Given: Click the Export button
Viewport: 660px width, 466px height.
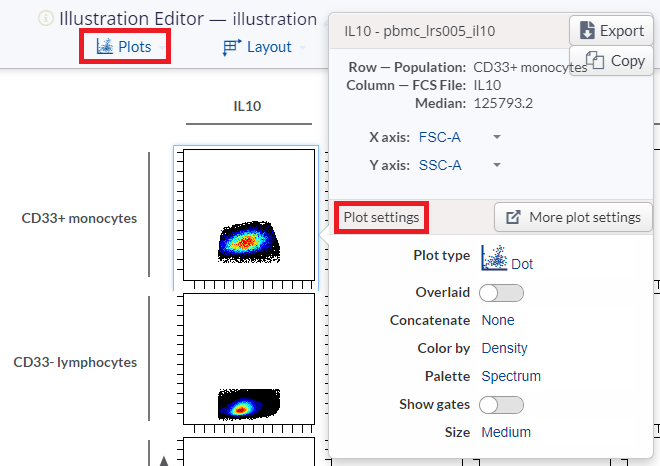Looking at the screenshot, I should click(x=611, y=30).
